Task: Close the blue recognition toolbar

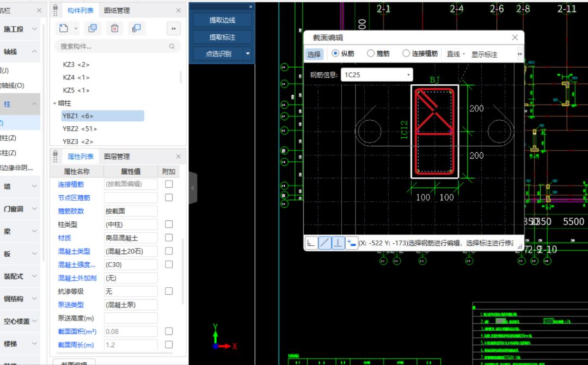Action: 251,7
